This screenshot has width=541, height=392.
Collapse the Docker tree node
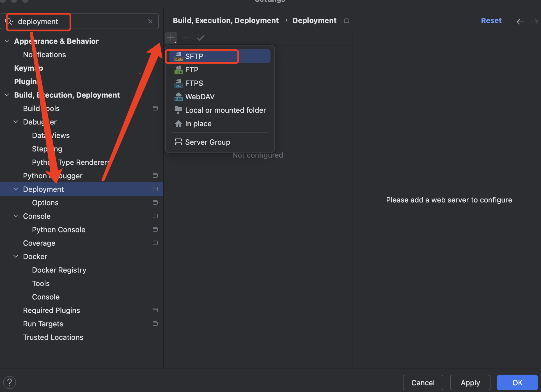(16, 257)
